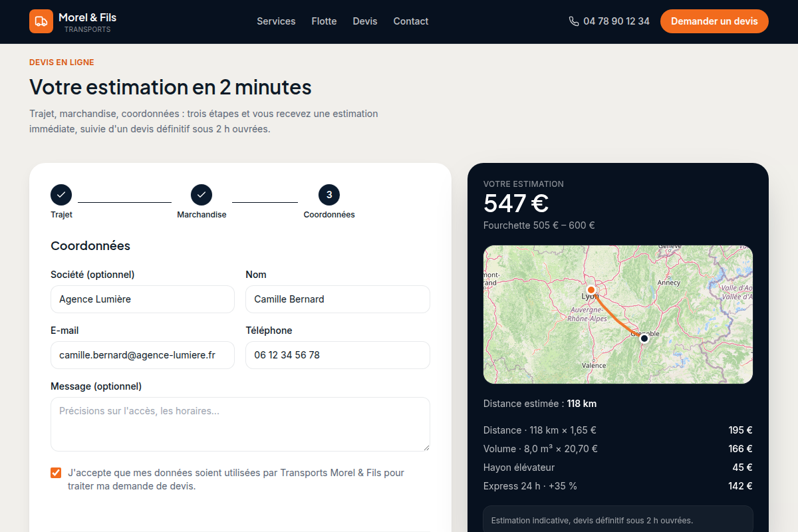Open the Flotte navigation item
The image size is (798, 532).
pyautogui.click(x=324, y=21)
